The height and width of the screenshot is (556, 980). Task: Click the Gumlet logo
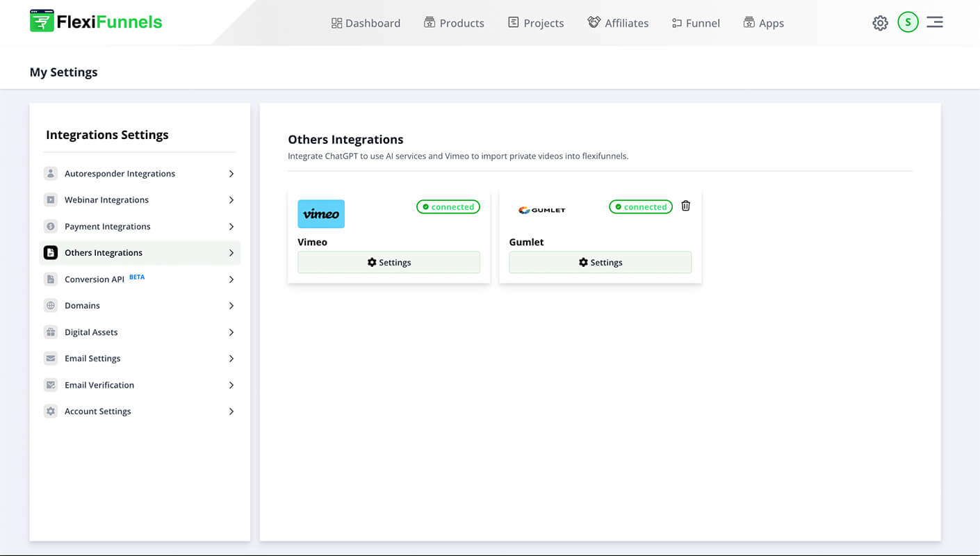[x=541, y=209]
